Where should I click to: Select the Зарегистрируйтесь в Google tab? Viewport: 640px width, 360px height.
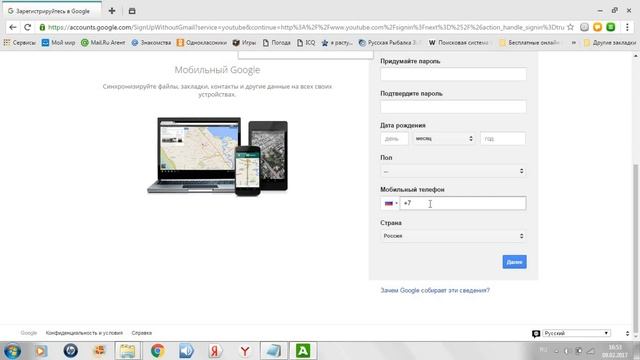pyautogui.click(x=51, y=11)
